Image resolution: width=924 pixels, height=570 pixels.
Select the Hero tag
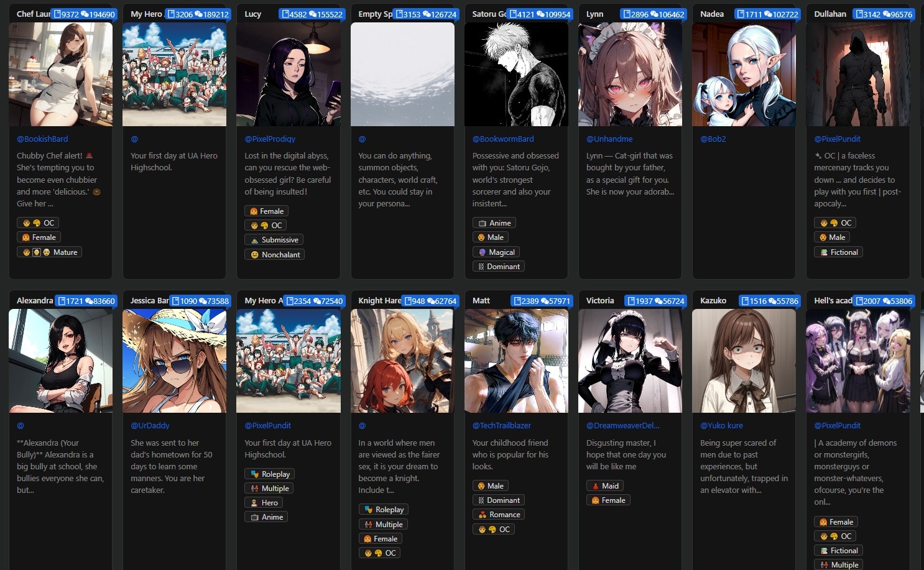click(264, 503)
